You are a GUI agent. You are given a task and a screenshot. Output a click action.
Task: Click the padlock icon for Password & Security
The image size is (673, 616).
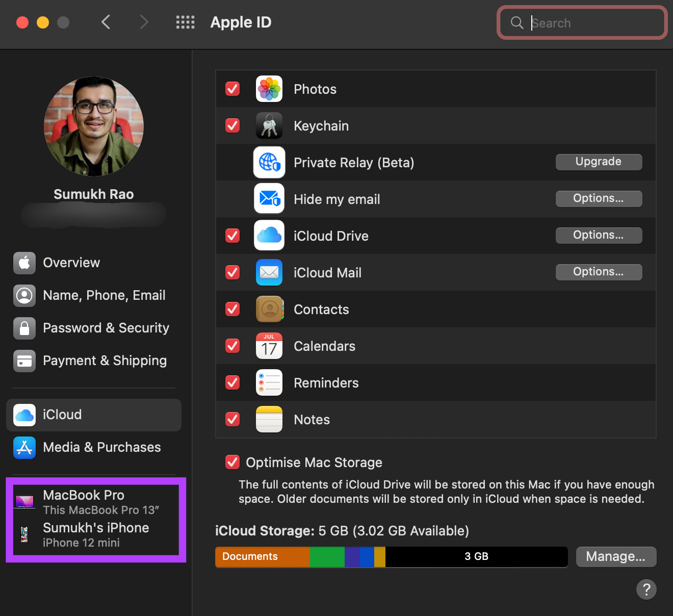click(x=24, y=328)
